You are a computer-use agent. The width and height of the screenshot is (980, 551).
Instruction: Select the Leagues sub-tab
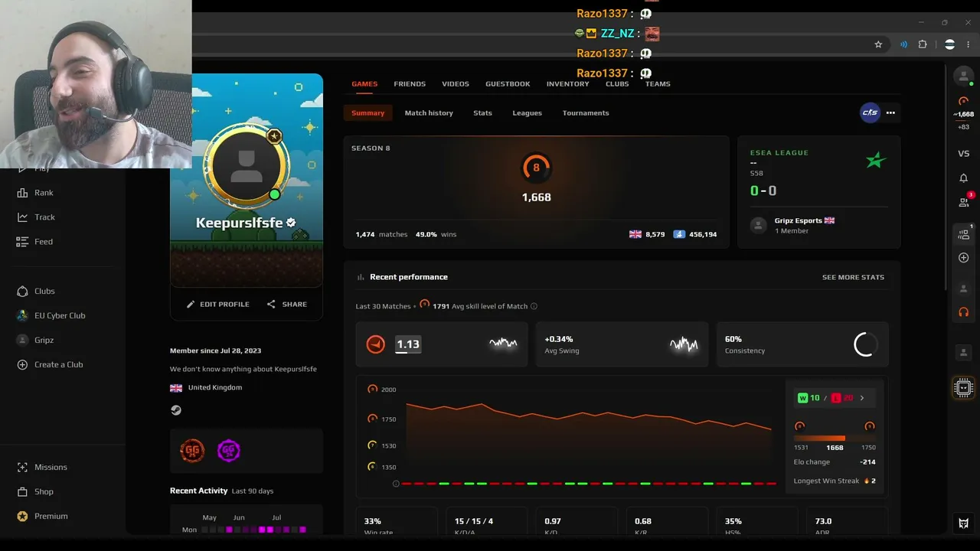tap(527, 113)
